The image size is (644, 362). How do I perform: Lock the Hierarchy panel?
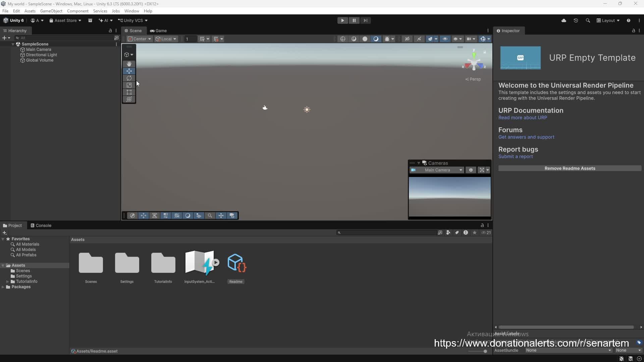pyautogui.click(x=110, y=31)
